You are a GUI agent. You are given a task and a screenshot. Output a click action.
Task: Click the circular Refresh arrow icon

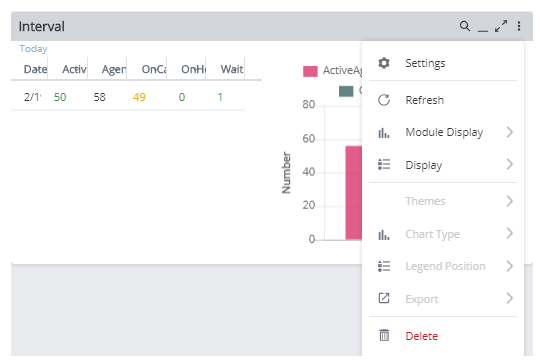pyautogui.click(x=384, y=100)
